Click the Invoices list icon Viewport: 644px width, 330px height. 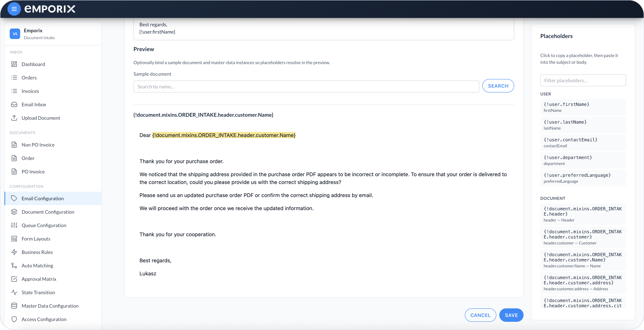coord(14,91)
